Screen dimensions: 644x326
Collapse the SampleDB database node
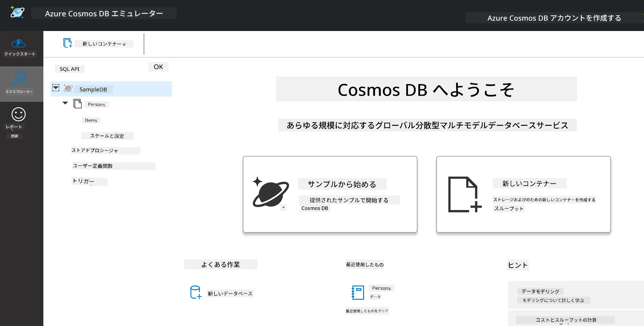(x=56, y=88)
